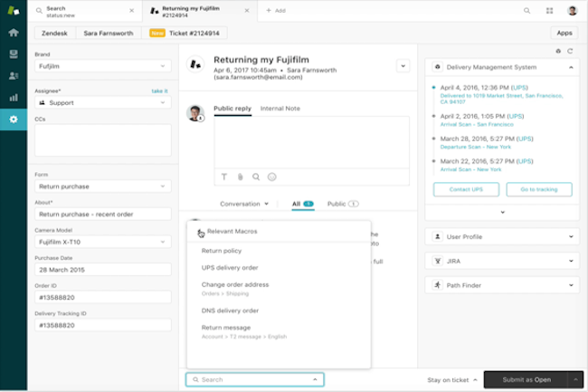
Task: Click the text formatting T icon
Action: pyautogui.click(x=224, y=177)
